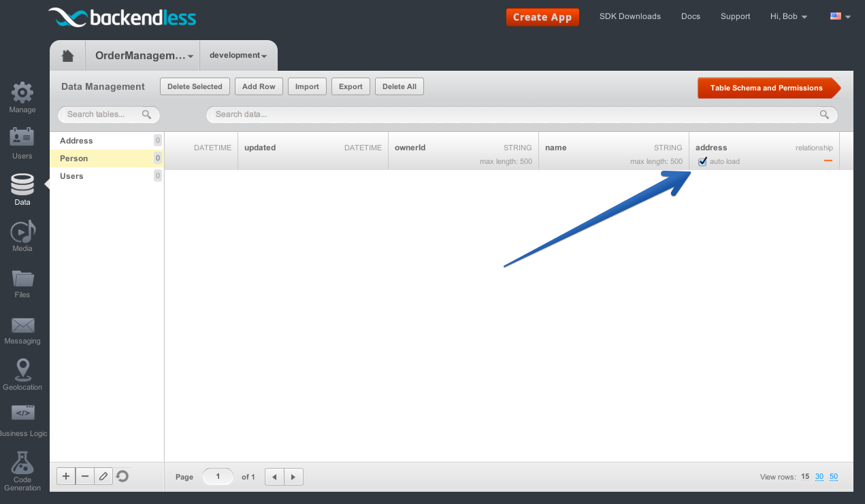865x504 pixels.
Task: Toggle the address auto load checkbox
Action: 703,161
